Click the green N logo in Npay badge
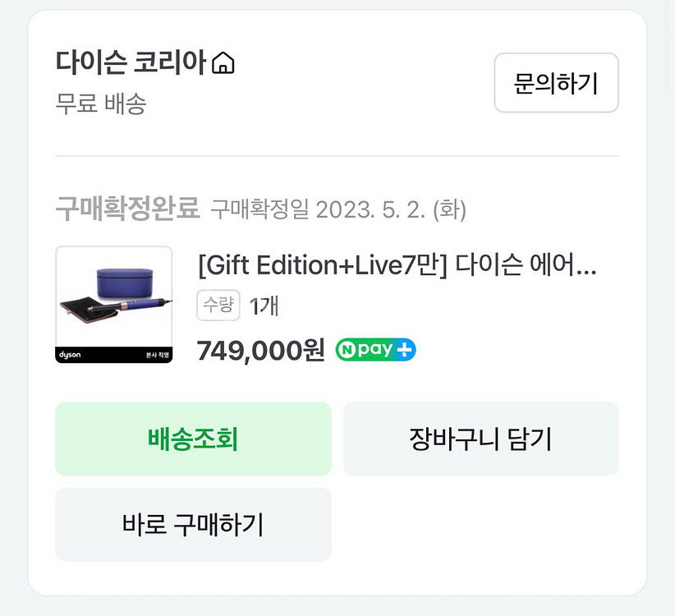 pos(345,350)
